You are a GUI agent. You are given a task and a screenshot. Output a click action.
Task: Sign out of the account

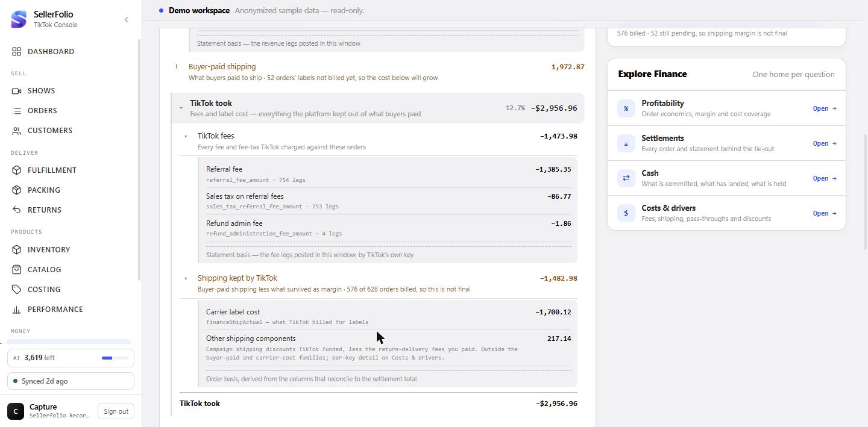click(116, 411)
